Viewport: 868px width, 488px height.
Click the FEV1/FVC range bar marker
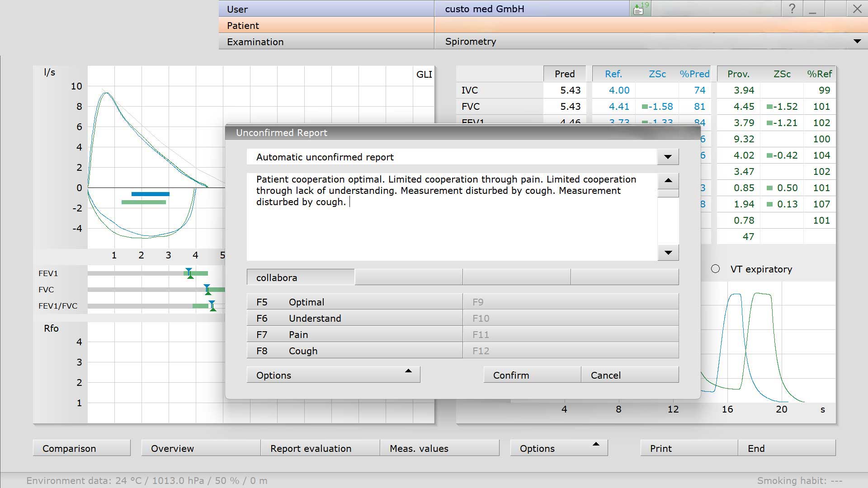(x=212, y=306)
